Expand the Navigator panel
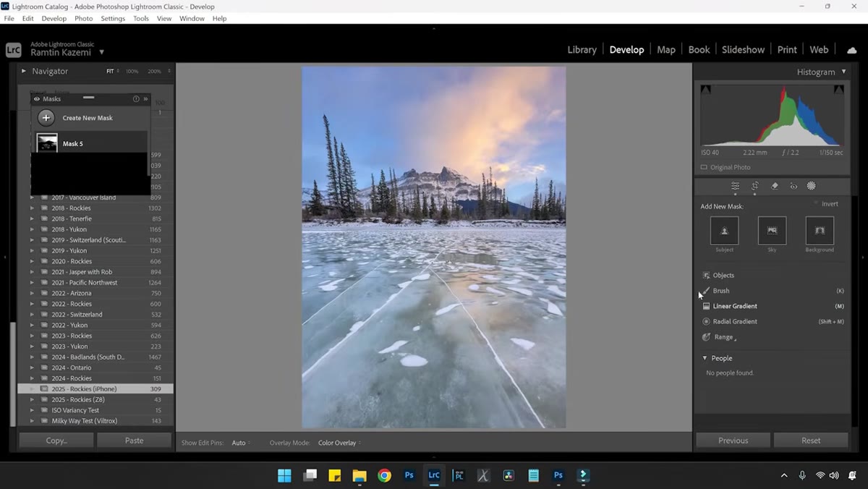The image size is (868, 489). tap(24, 71)
